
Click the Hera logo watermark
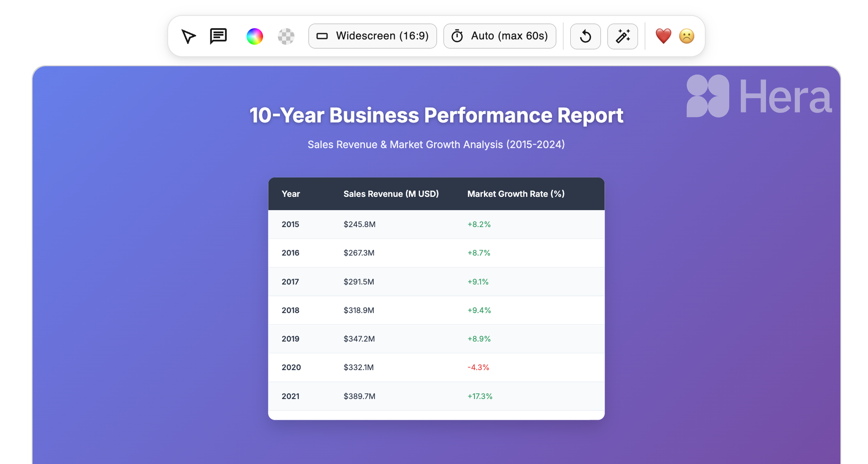click(x=759, y=96)
